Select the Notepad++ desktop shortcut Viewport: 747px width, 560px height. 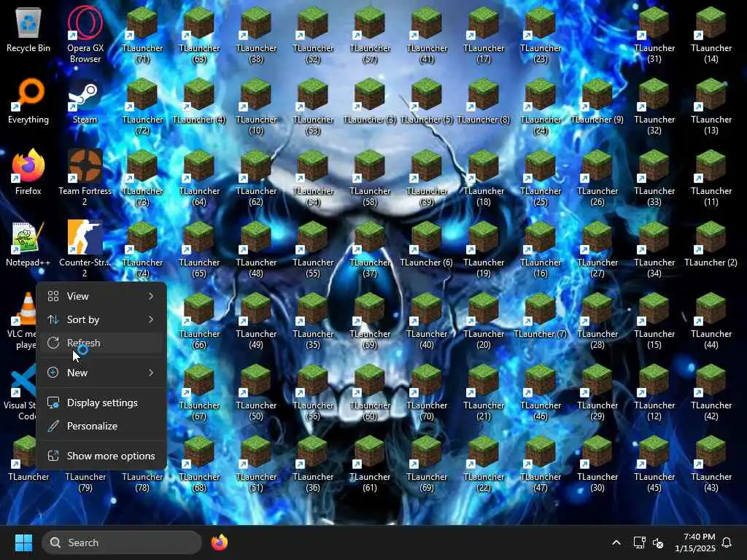pos(28,244)
